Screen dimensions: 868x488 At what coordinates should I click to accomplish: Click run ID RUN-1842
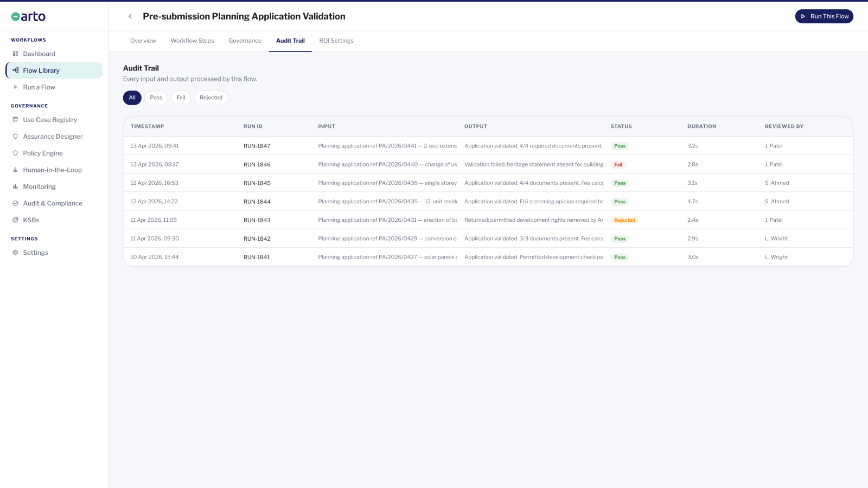(257, 239)
